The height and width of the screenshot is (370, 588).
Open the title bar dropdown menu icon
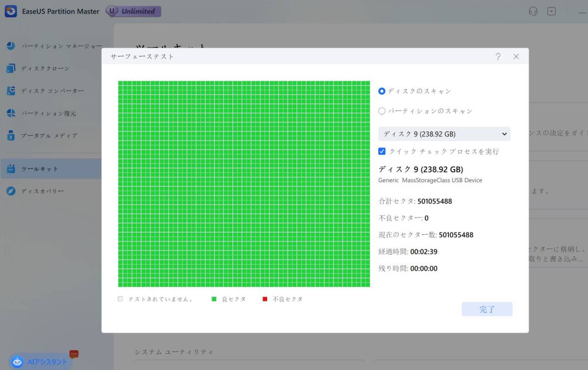pyautogui.click(x=552, y=11)
